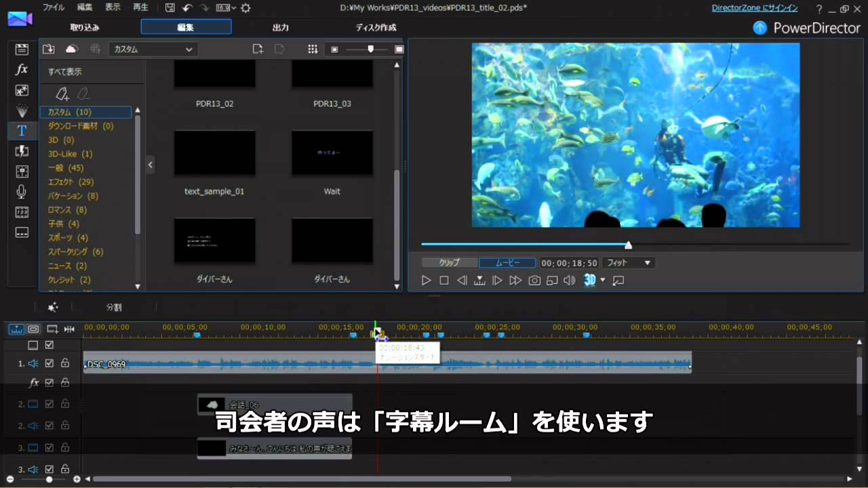Toggle enable checkbox for audio track 2
Viewport: 868px width, 488px height.
(49, 426)
